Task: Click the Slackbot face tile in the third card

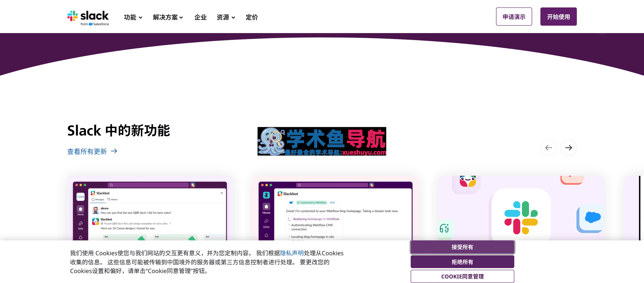Action: [x=468, y=182]
